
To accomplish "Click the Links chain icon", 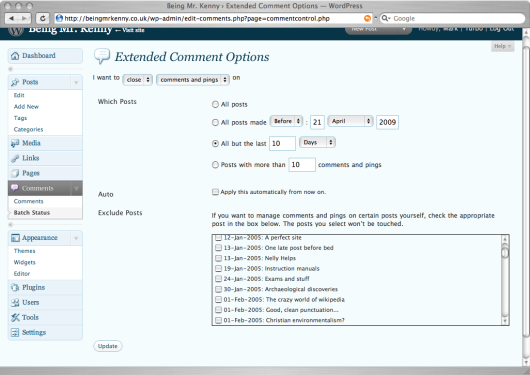I will coord(15,158).
